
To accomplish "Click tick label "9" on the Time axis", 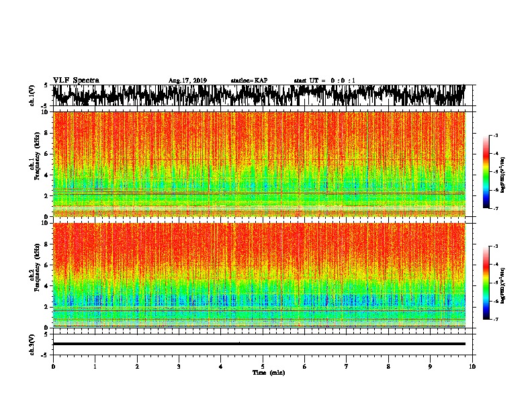I will coord(430,367).
